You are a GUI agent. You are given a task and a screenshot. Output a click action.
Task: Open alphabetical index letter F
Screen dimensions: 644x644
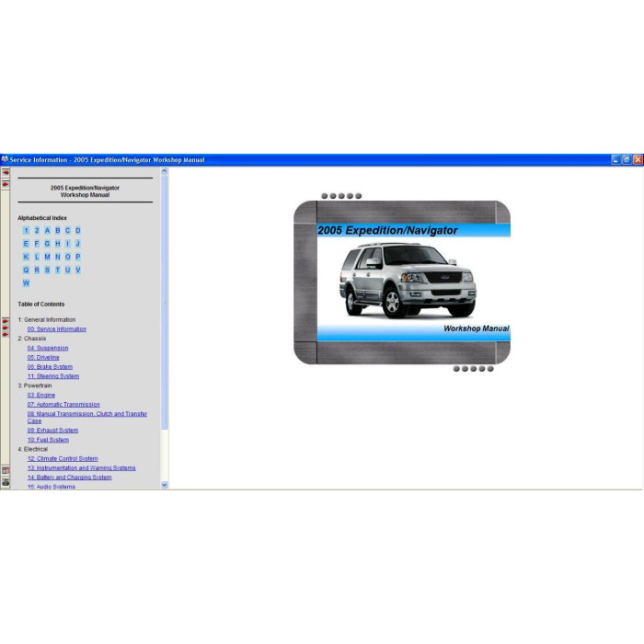[37, 244]
